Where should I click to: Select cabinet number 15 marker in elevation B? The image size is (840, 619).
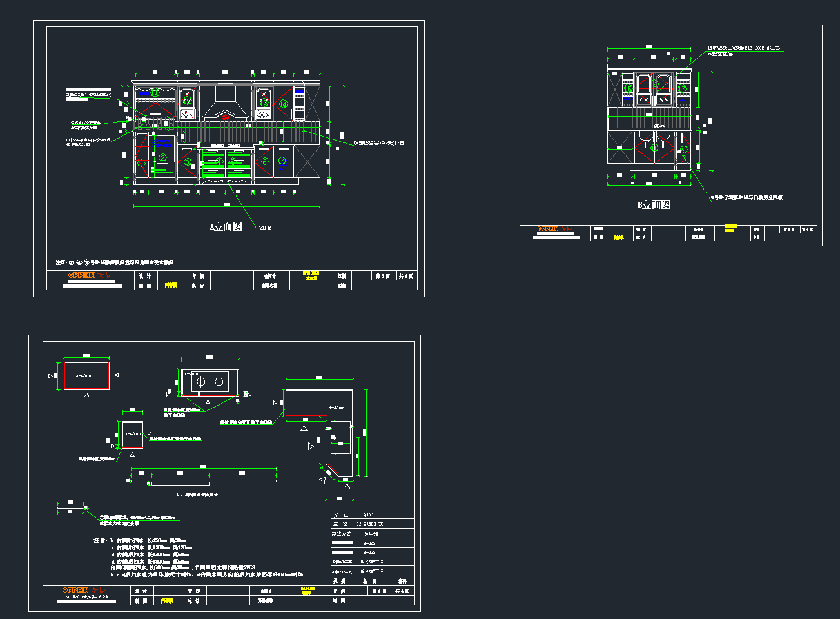(x=628, y=88)
